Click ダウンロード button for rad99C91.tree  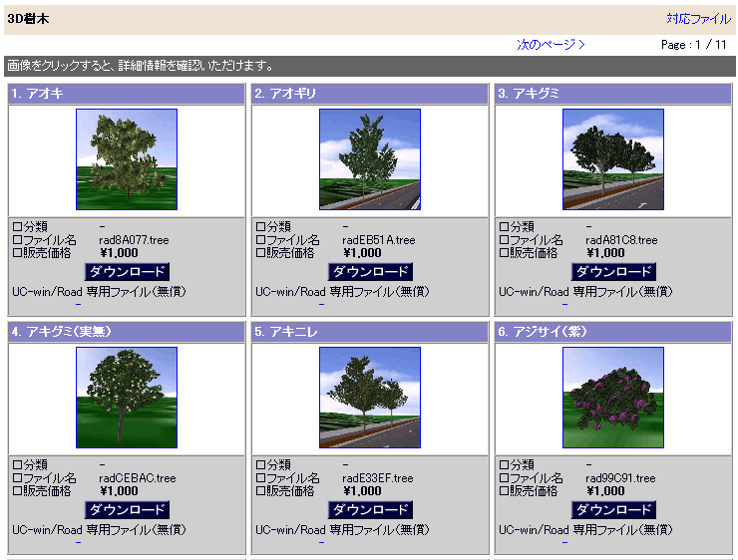click(613, 510)
